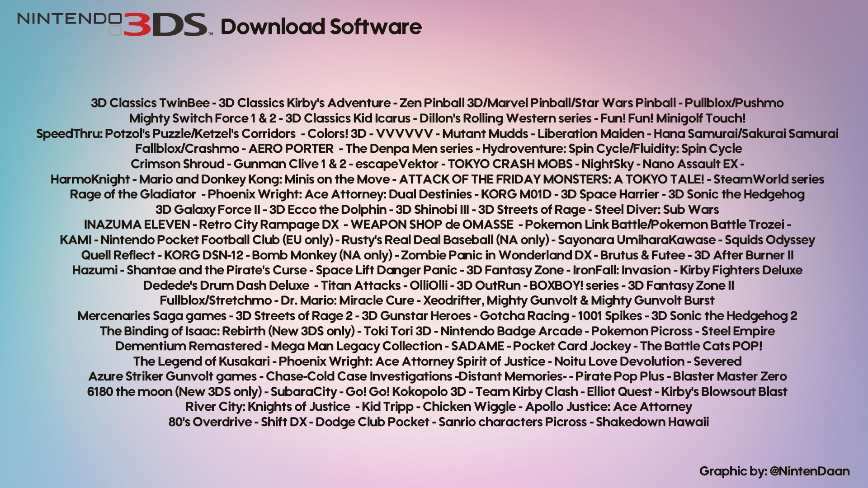Select 'KAMI' title

click(x=75, y=240)
